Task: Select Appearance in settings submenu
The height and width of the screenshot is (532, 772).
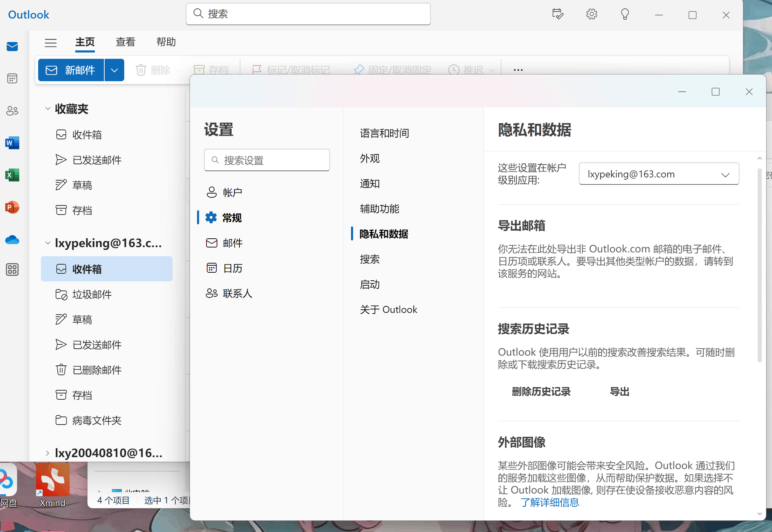Action: pyautogui.click(x=370, y=159)
